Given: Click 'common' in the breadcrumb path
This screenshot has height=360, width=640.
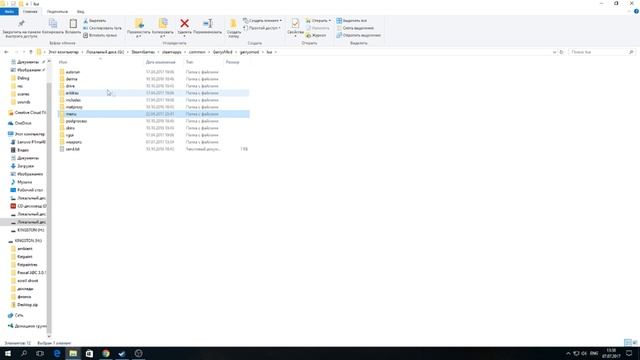Looking at the screenshot, I should click(197, 52).
